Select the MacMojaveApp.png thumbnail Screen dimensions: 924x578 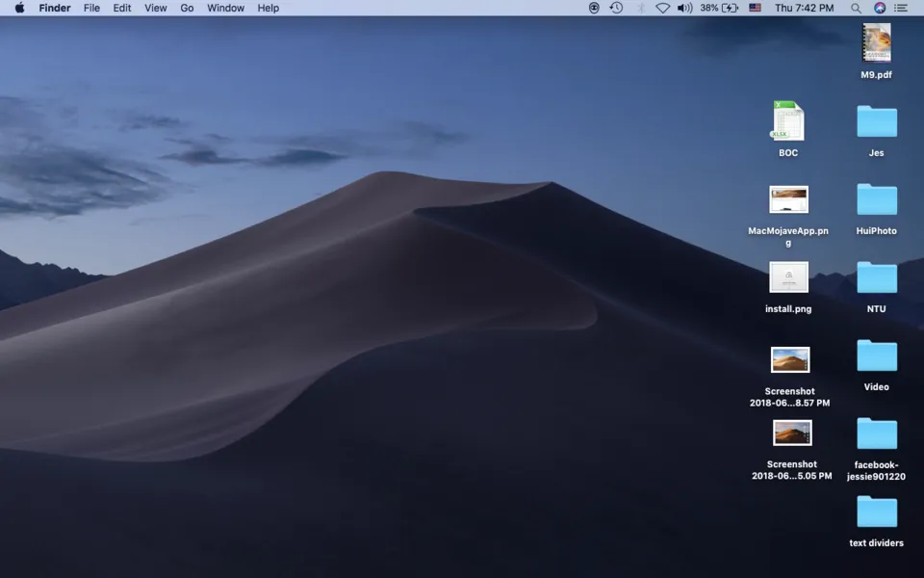click(x=788, y=199)
